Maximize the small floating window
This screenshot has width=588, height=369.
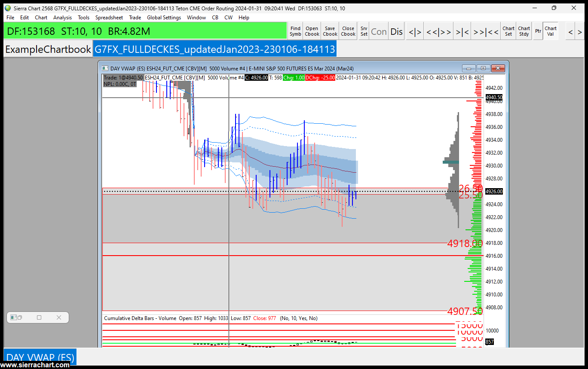[x=39, y=317]
